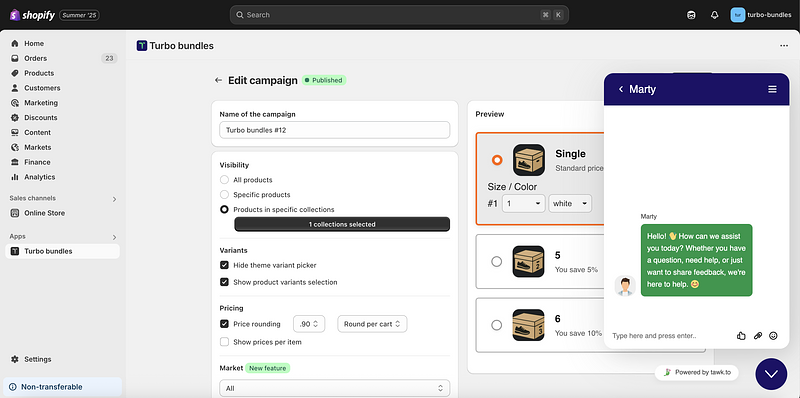Attach a file with paperclip icon
The height and width of the screenshot is (398, 800).
pyautogui.click(x=758, y=336)
